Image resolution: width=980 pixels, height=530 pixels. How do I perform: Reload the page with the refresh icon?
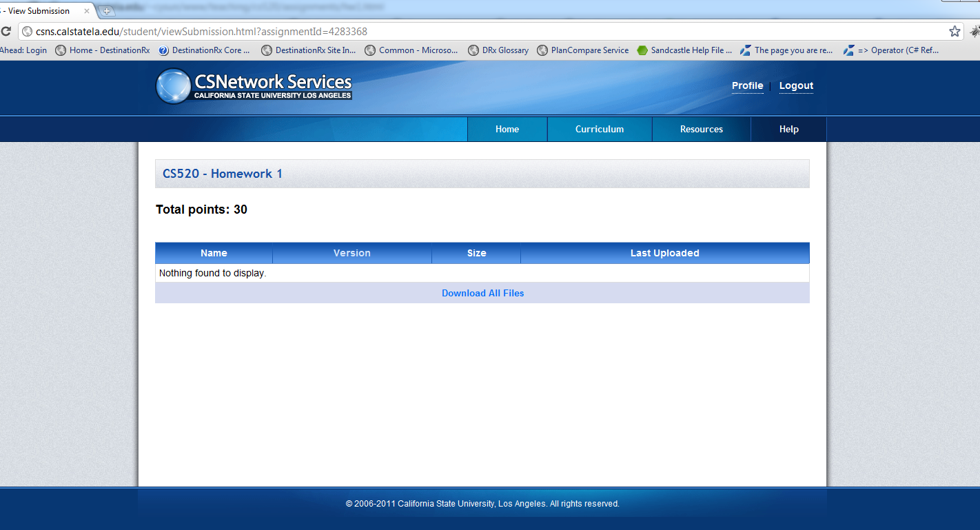pos(6,32)
